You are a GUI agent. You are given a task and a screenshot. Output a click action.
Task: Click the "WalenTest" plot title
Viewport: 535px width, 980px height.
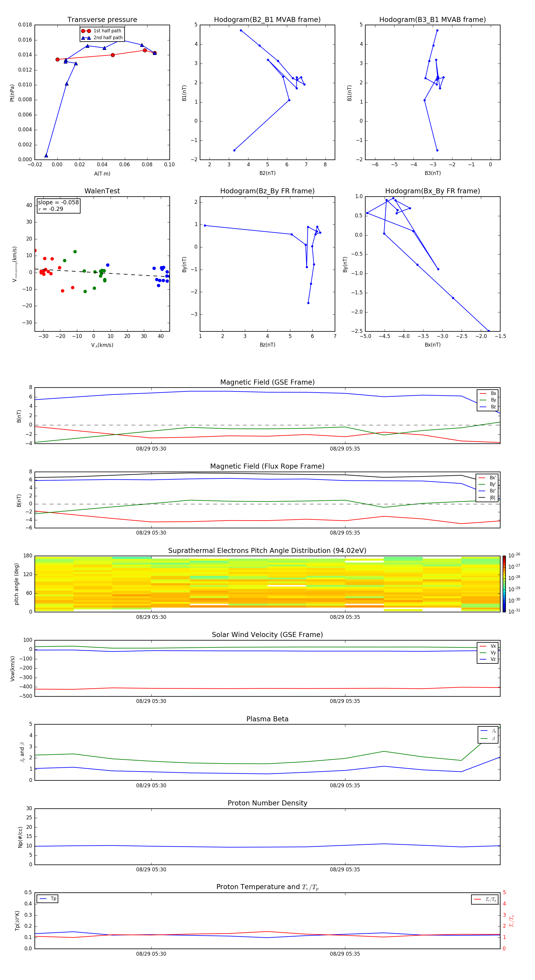[102, 191]
